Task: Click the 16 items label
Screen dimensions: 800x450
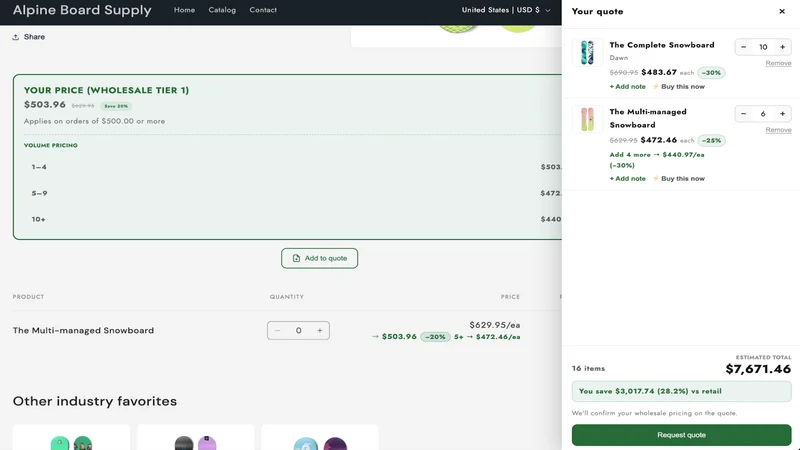Action: 588,368
